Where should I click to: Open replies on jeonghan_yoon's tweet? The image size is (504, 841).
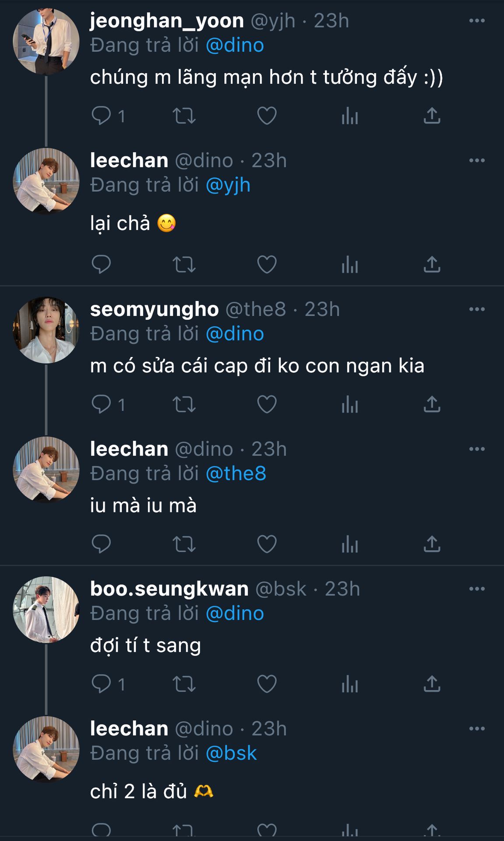coord(101,116)
